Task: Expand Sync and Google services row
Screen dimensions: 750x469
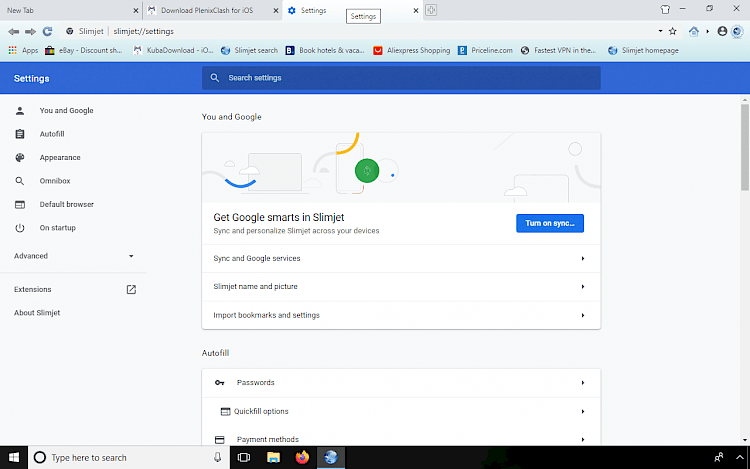Action: (x=401, y=259)
